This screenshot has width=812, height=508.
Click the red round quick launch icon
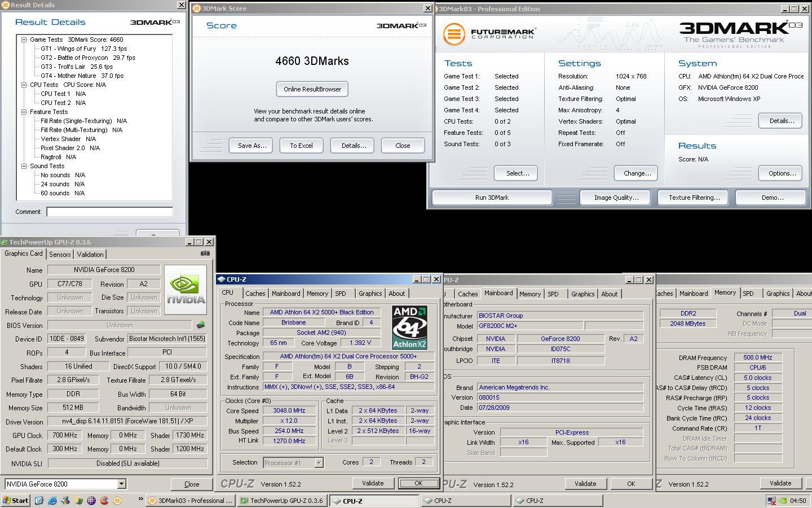point(104,500)
